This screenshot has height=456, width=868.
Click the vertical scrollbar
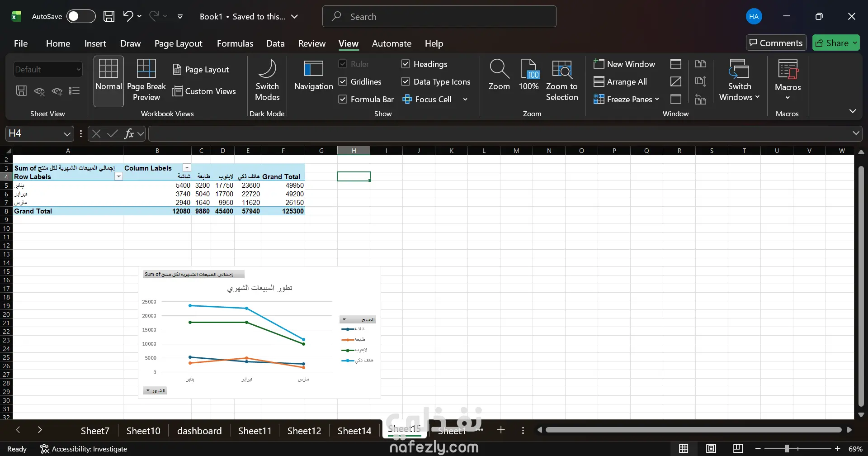tap(861, 286)
